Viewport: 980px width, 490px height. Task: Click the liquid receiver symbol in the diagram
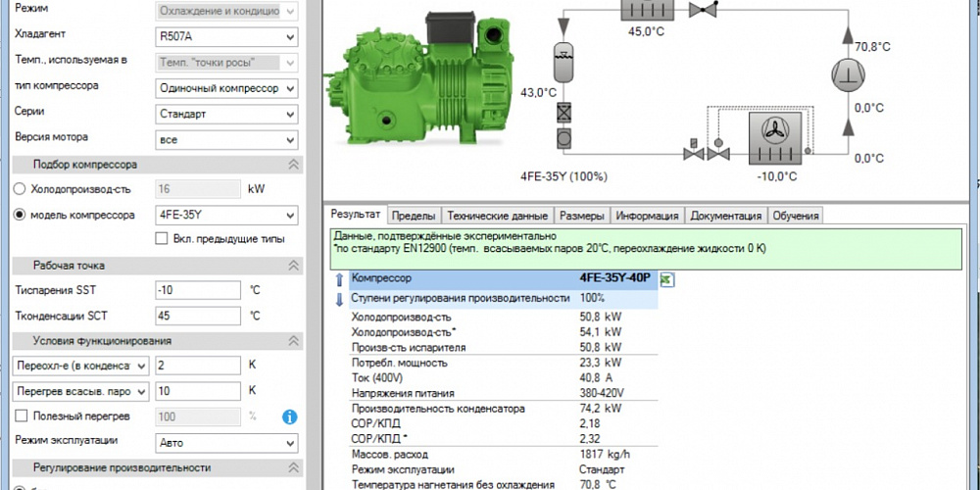(563, 62)
